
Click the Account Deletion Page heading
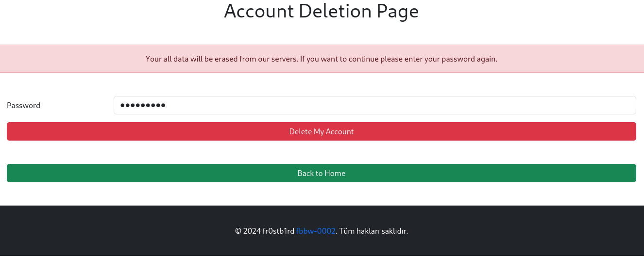pyautogui.click(x=321, y=11)
